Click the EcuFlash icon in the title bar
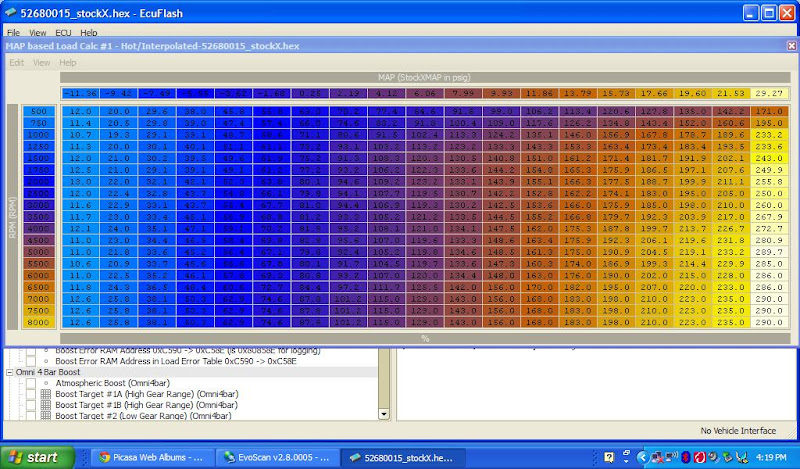Image resolution: width=800 pixels, height=469 pixels. tap(10, 13)
